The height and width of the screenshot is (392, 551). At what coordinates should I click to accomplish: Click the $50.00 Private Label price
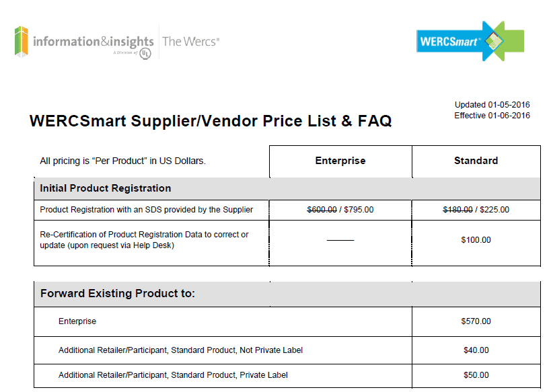click(x=476, y=375)
